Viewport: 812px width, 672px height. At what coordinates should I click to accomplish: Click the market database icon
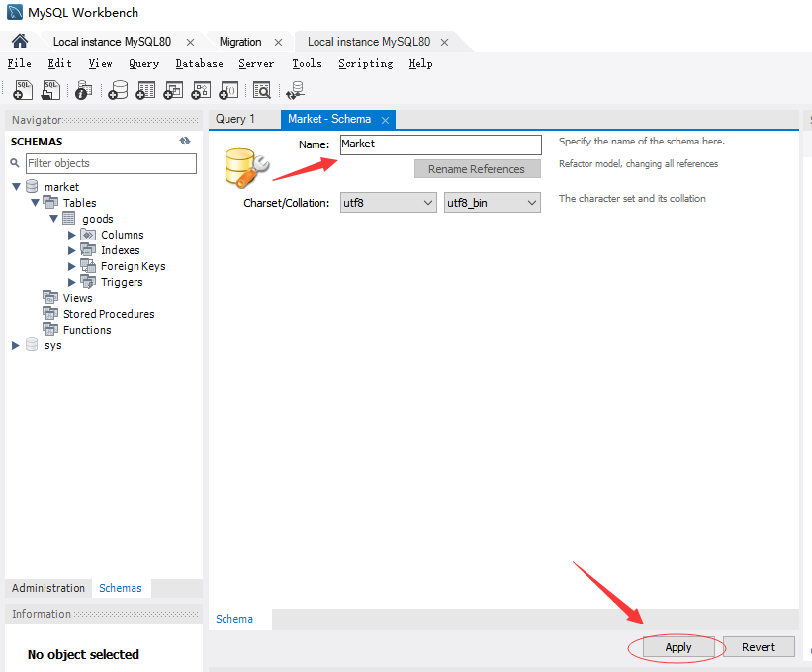32,186
